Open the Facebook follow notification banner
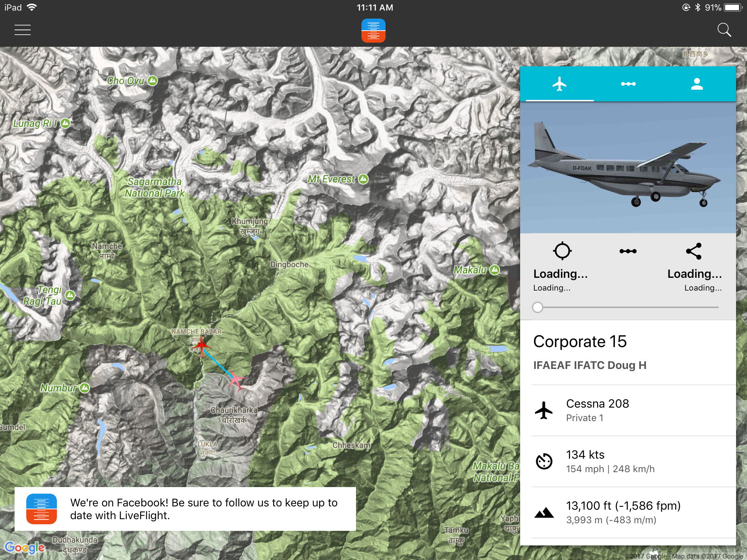This screenshot has width=747, height=560. 185,509
